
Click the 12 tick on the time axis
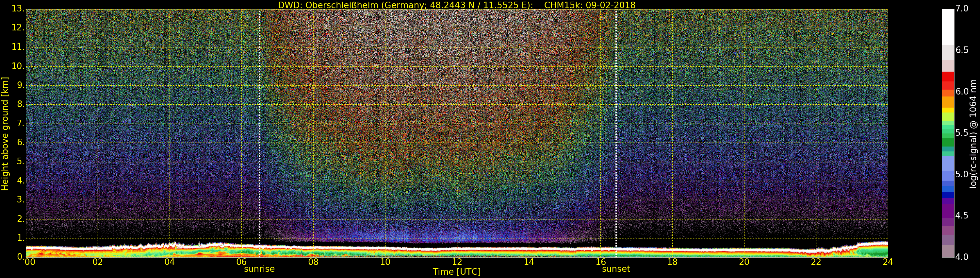[457, 262]
